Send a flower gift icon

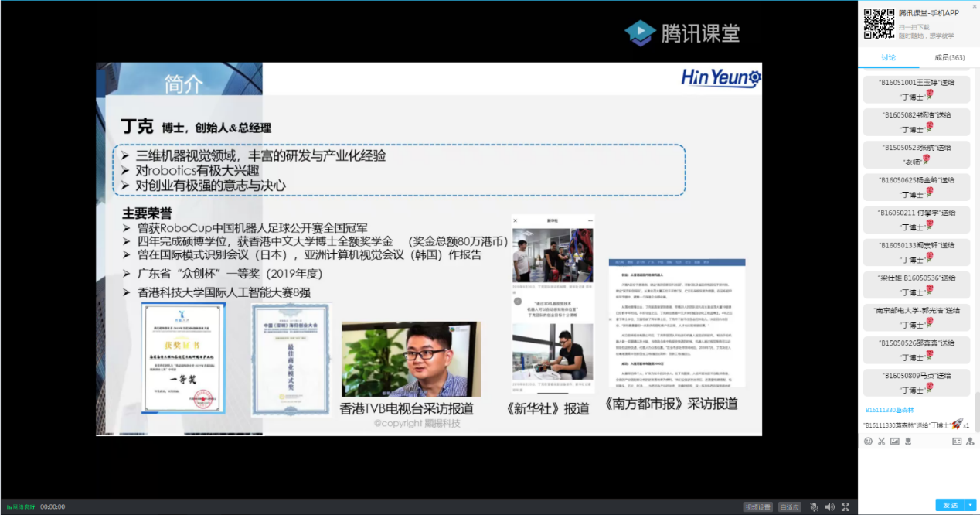(x=908, y=441)
